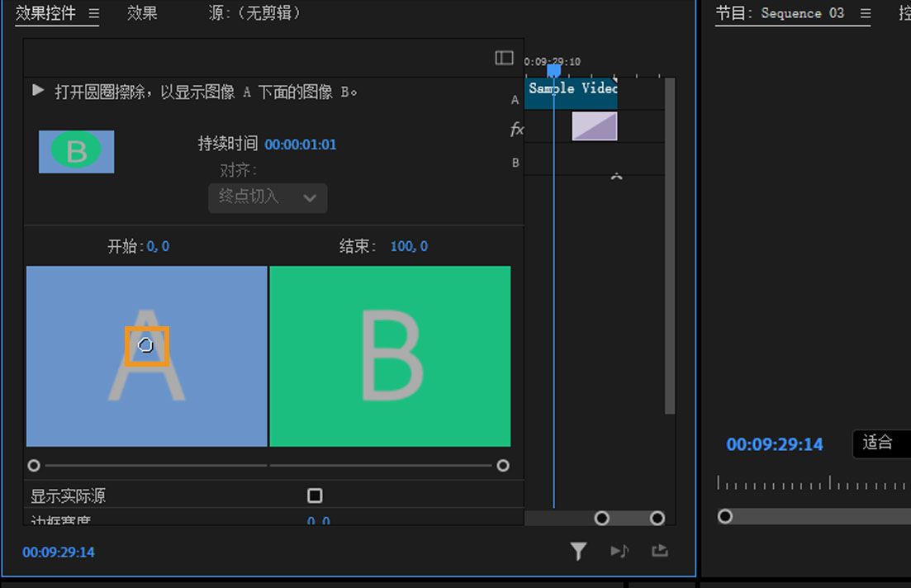Click the timecode 00:09:29:14 bottom left
911x588 pixels.
(57, 552)
